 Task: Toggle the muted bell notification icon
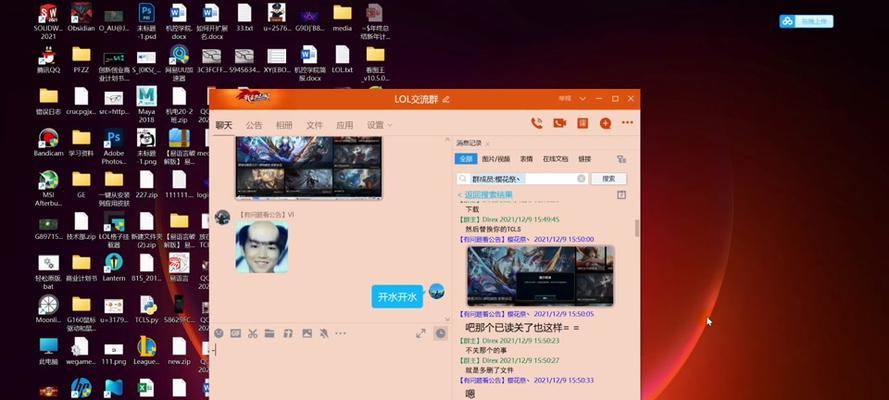(x=324, y=333)
